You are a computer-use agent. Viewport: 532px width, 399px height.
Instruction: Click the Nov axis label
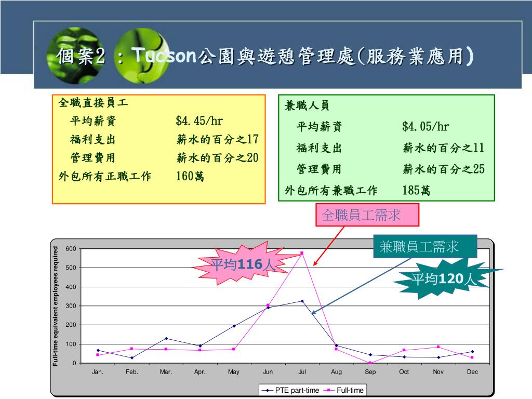[x=438, y=372]
